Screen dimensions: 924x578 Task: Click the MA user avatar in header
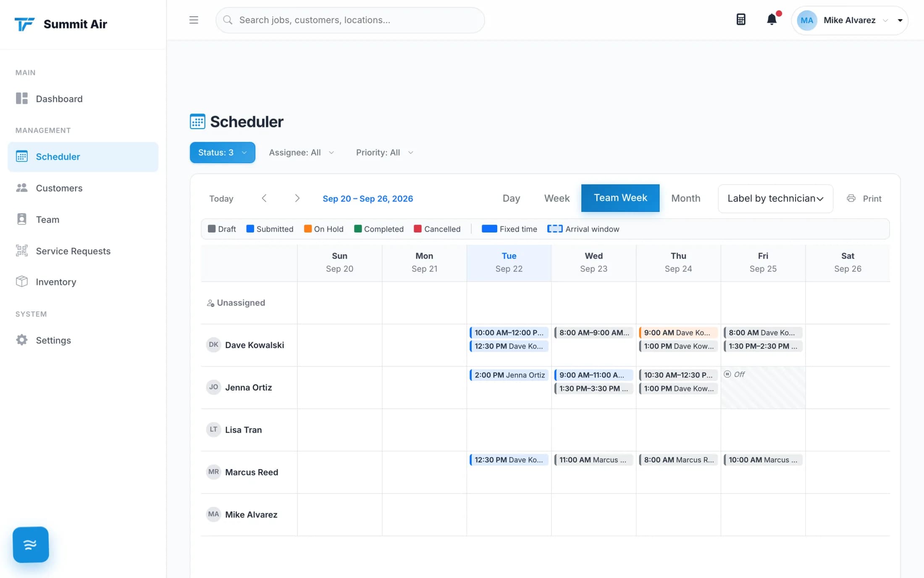[806, 20]
